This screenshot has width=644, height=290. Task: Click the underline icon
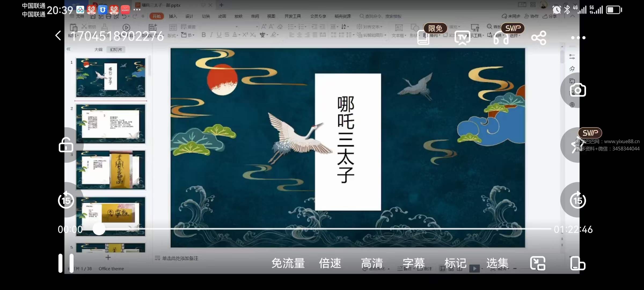coord(219,35)
